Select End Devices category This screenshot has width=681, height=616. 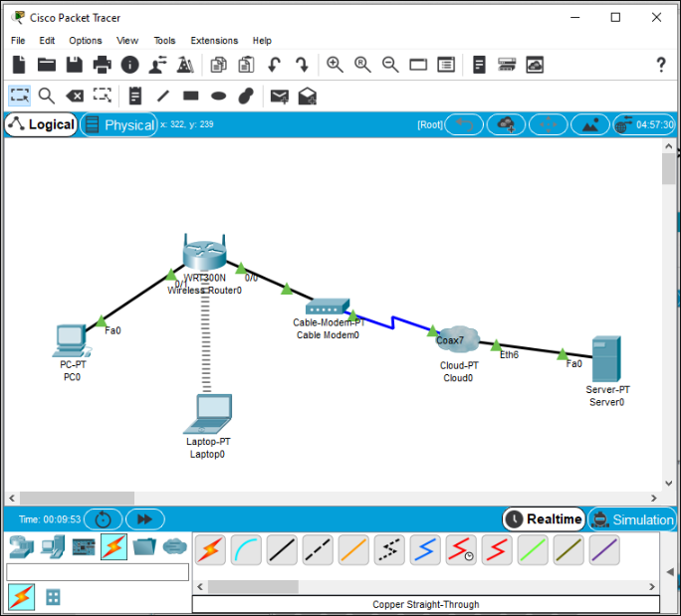pyautogui.click(x=53, y=547)
